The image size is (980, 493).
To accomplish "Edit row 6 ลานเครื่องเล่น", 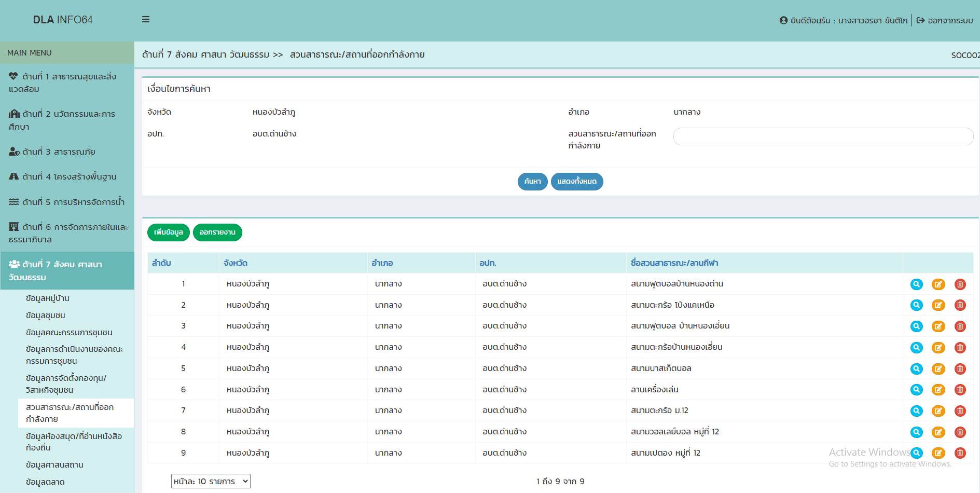I will tap(938, 390).
